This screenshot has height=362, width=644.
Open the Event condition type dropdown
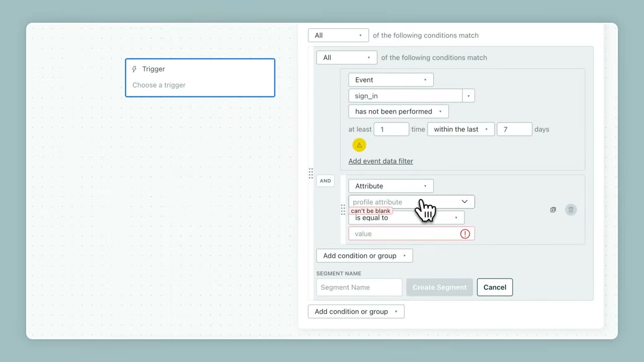point(391,80)
